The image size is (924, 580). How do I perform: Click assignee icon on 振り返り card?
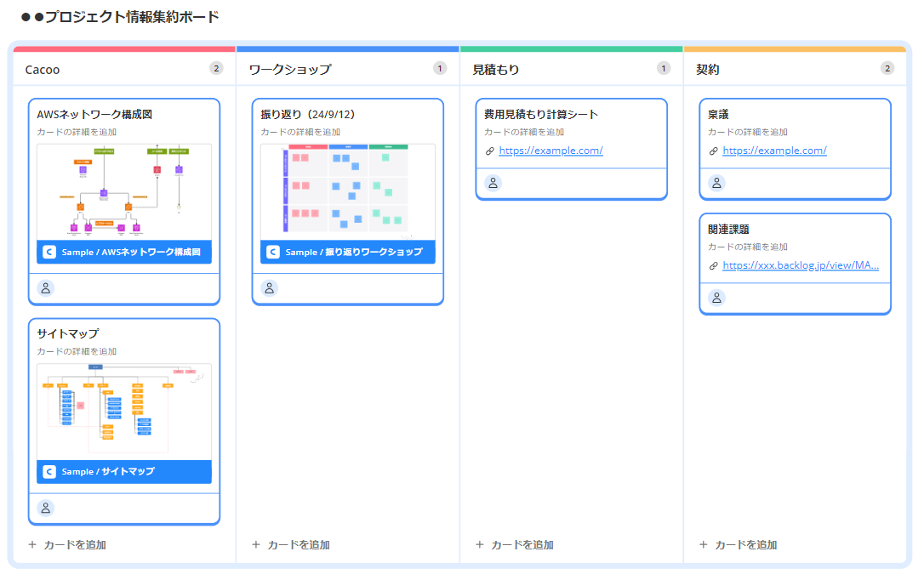[270, 287]
